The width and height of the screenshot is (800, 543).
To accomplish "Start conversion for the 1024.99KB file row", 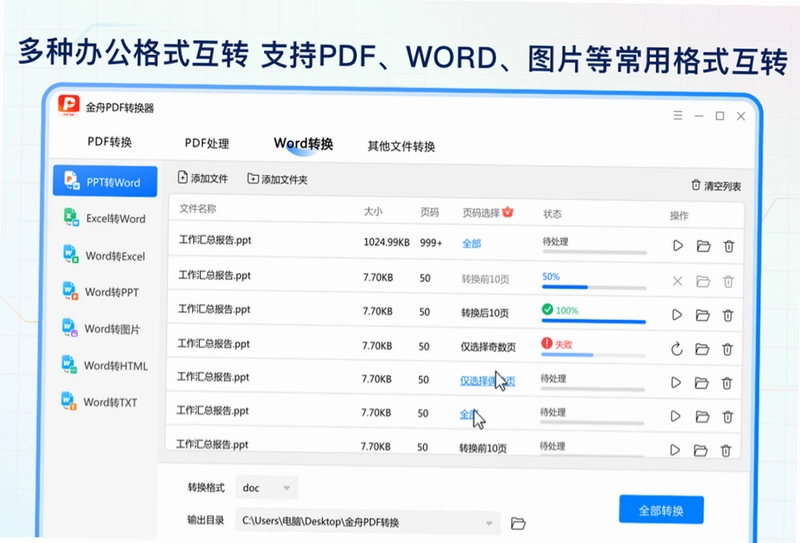I will (678, 245).
